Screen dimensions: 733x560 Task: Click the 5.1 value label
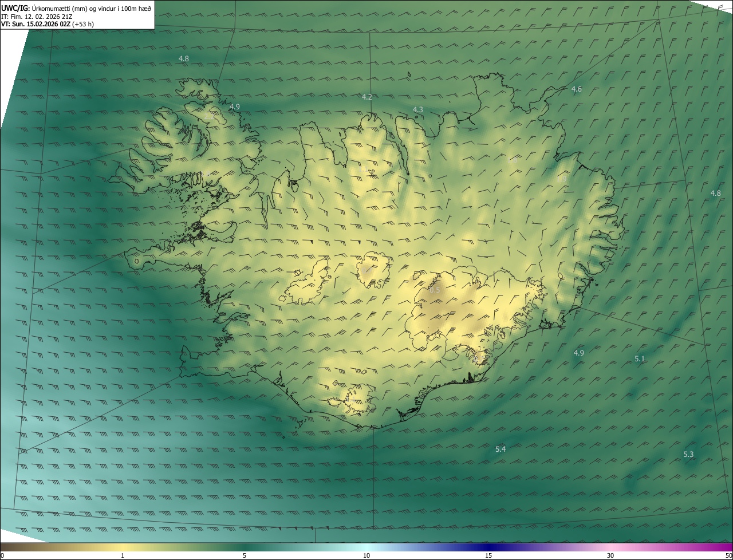point(640,359)
